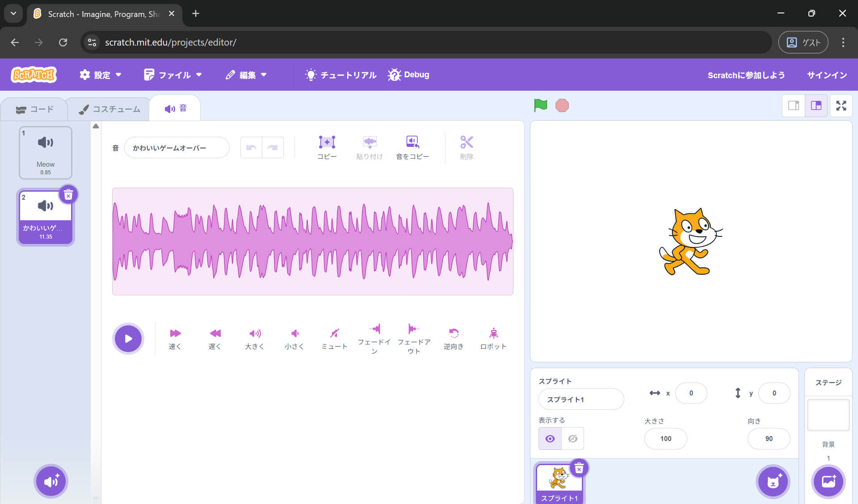This screenshot has width=858, height=504.
Task: Open the 設定 dropdown
Action: pos(101,75)
